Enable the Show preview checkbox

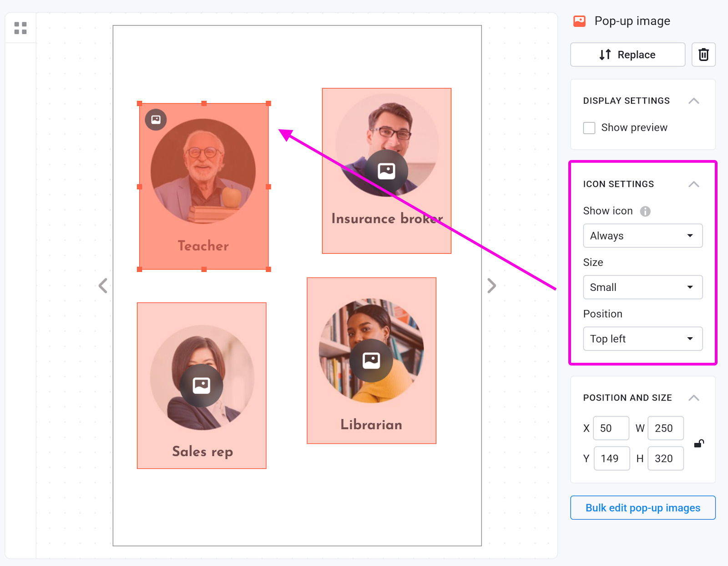click(589, 128)
